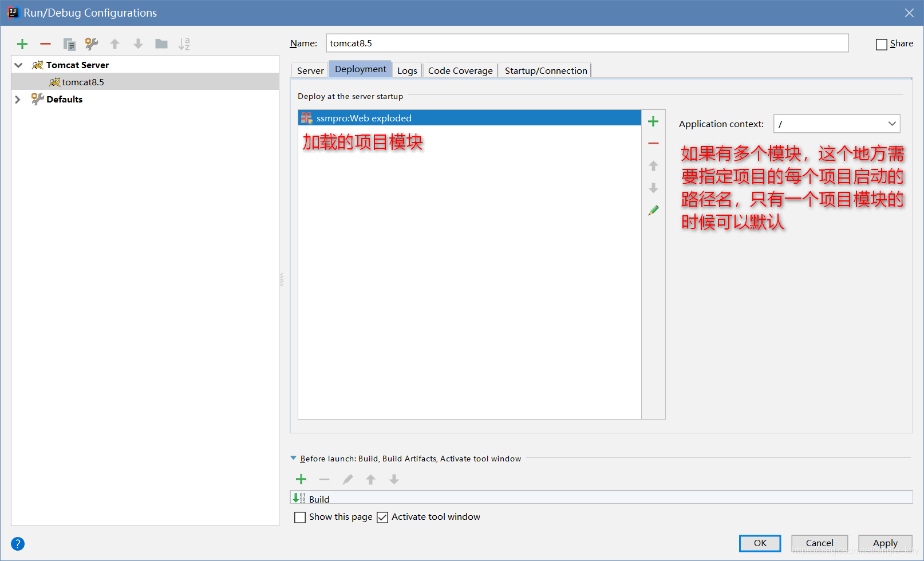Open the Code Coverage tab
924x561 pixels.
pyautogui.click(x=460, y=70)
